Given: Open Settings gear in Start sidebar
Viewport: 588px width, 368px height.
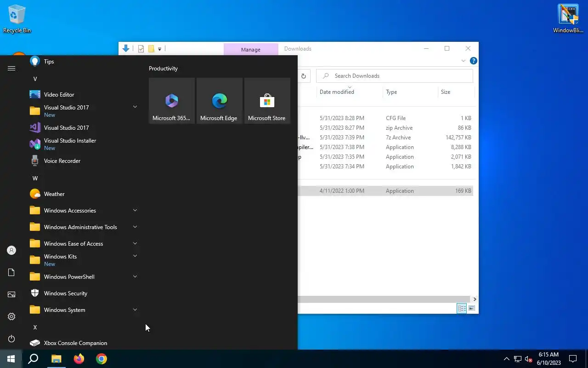Looking at the screenshot, I should pyautogui.click(x=11, y=316).
